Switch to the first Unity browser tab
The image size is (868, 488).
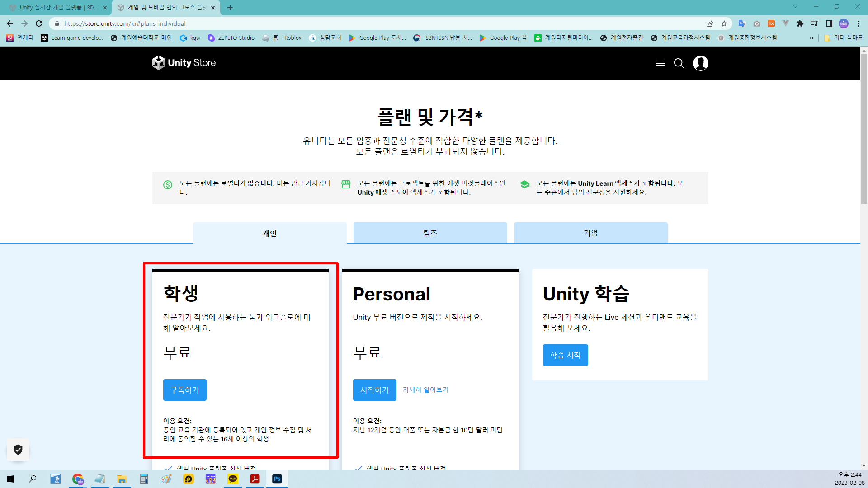57,8
